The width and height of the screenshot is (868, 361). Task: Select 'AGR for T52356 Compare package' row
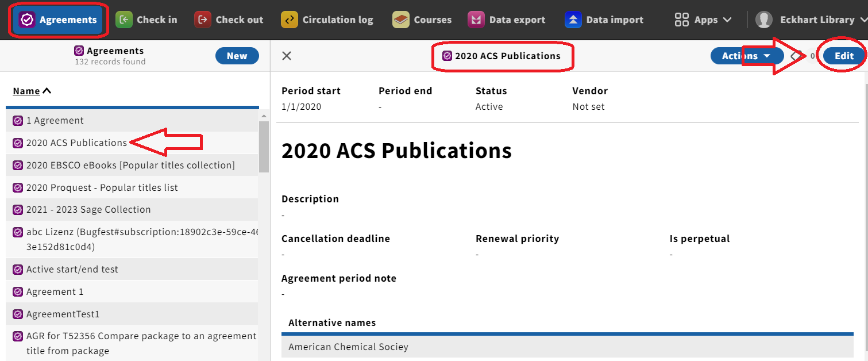132,343
